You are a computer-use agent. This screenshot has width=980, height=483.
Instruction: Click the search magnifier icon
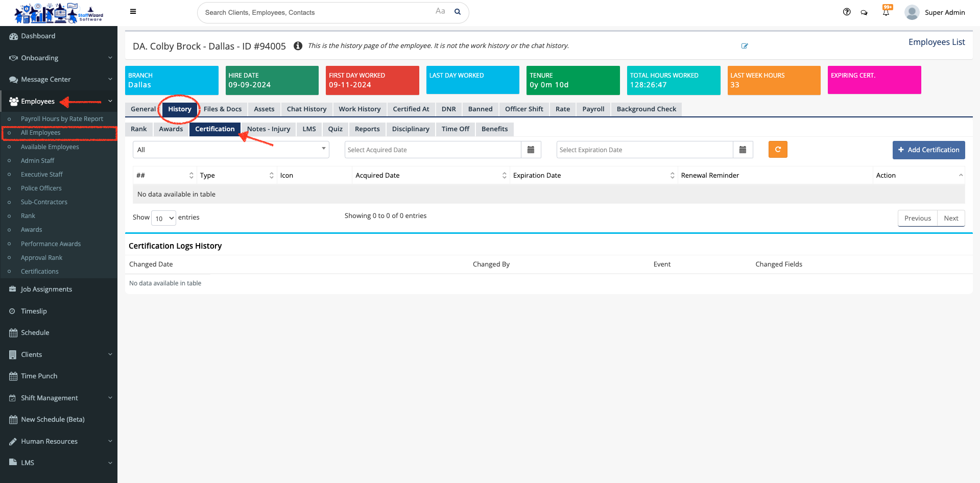pyautogui.click(x=458, y=12)
